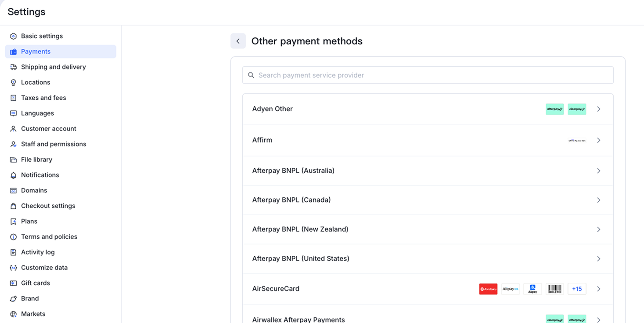Click the Gift cards icon in sidebar

click(x=13, y=283)
